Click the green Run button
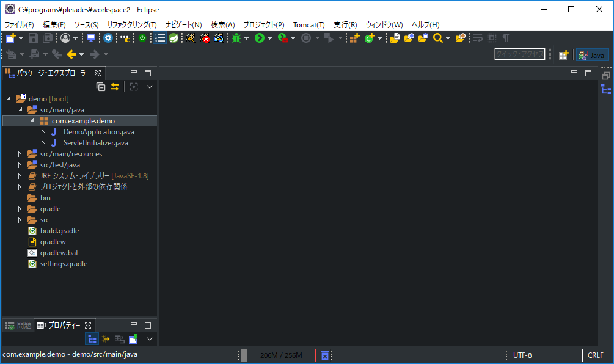 click(259, 38)
